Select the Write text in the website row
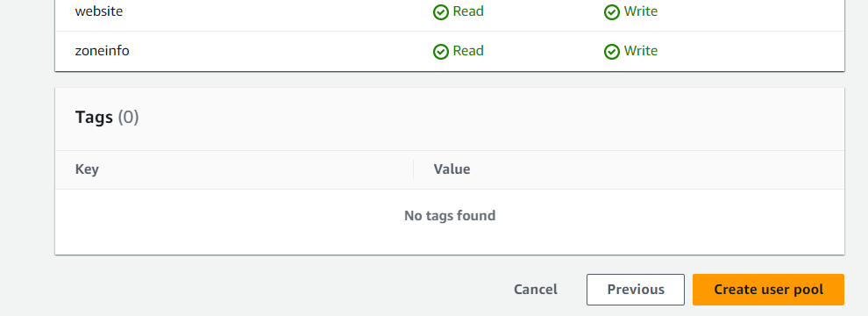868x316 pixels. click(641, 11)
